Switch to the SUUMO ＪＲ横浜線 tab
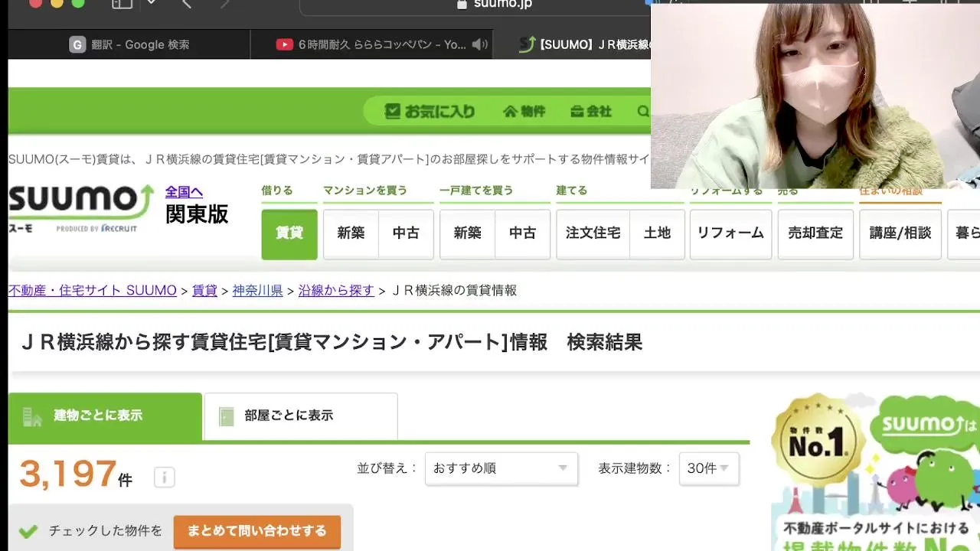This screenshot has width=980, height=551. pos(573,44)
